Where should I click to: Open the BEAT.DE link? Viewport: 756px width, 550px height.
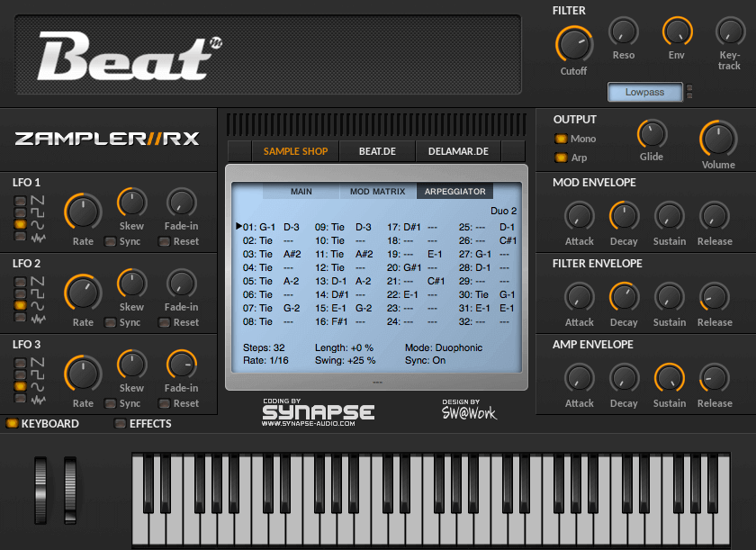tap(377, 151)
